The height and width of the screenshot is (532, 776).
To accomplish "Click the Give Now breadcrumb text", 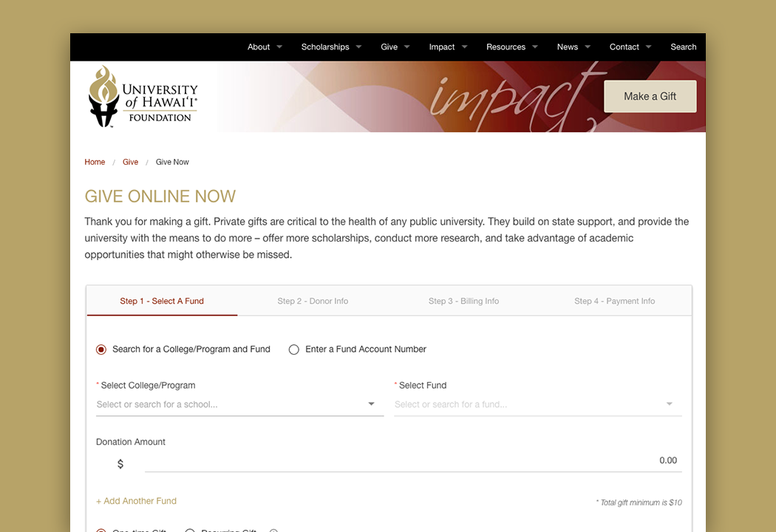I will click(x=172, y=162).
